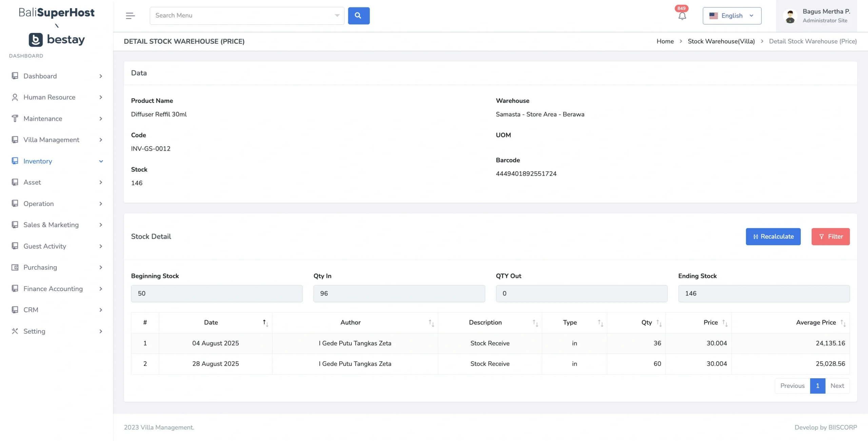Sort table by Date column arrows

click(265, 323)
